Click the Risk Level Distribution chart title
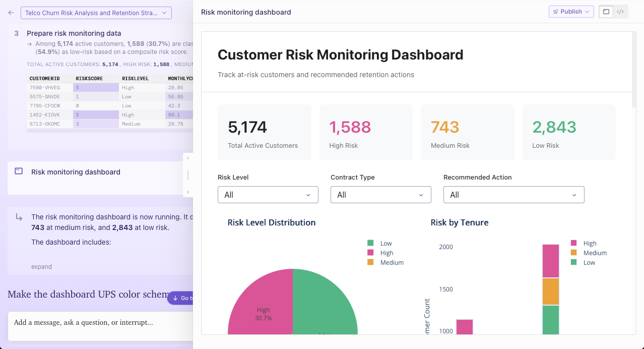Image resolution: width=644 pixels, height=349 pixels. [x=272, y=222]
